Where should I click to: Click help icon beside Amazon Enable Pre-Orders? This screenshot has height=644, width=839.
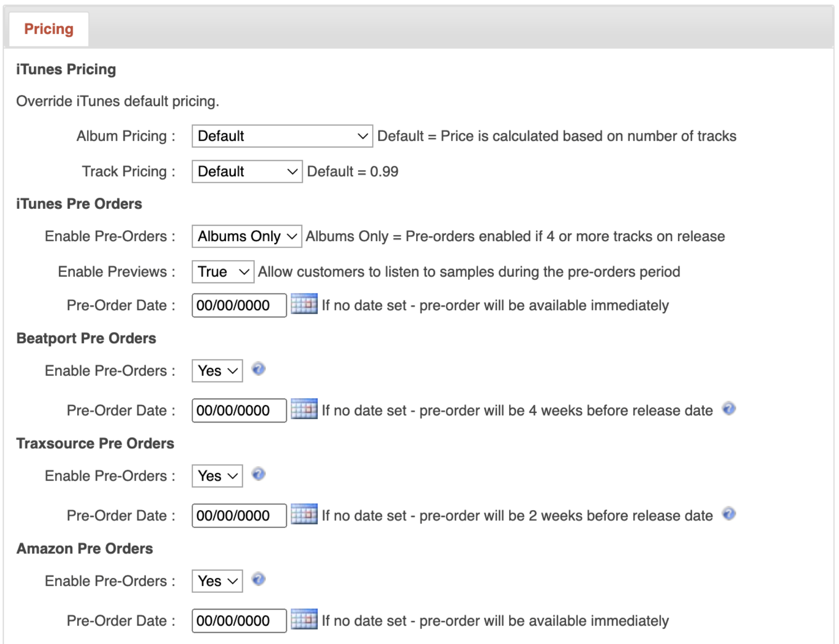[x=258, y=579]
